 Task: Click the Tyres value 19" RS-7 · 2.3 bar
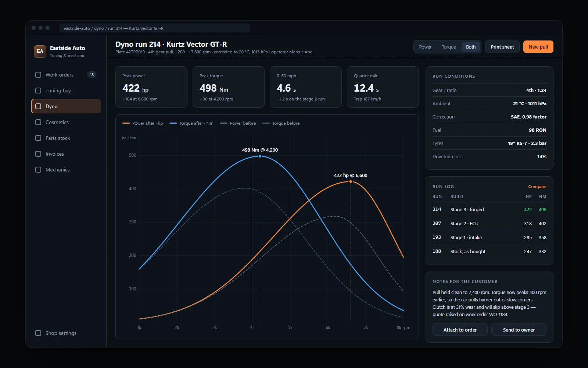coord(527,143)
